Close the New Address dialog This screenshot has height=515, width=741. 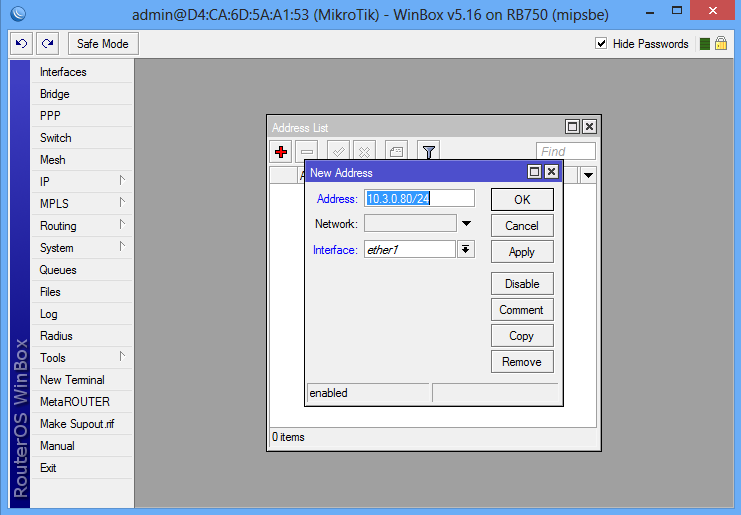pyautogui.click(x=551, y=172)
